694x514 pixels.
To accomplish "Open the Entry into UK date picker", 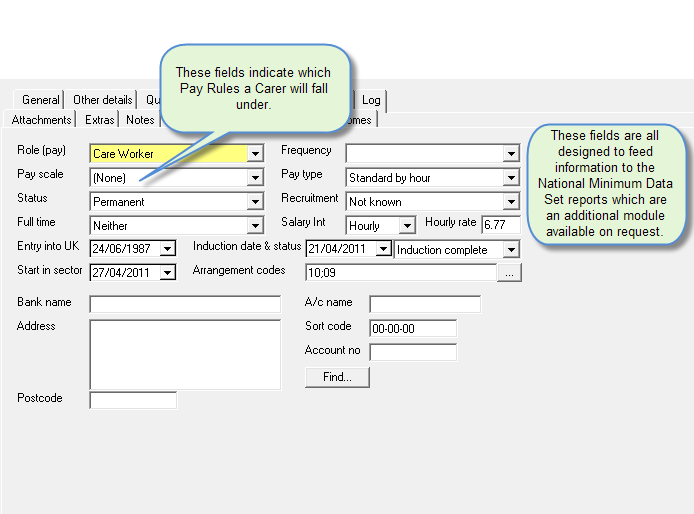I will click(x=167, y=249).
